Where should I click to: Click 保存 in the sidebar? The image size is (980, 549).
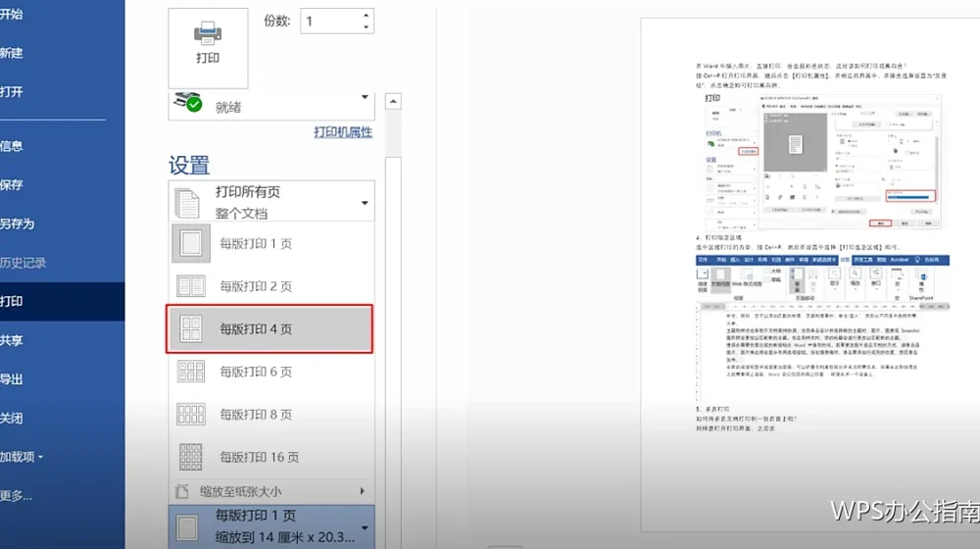(x=11, y=185)
